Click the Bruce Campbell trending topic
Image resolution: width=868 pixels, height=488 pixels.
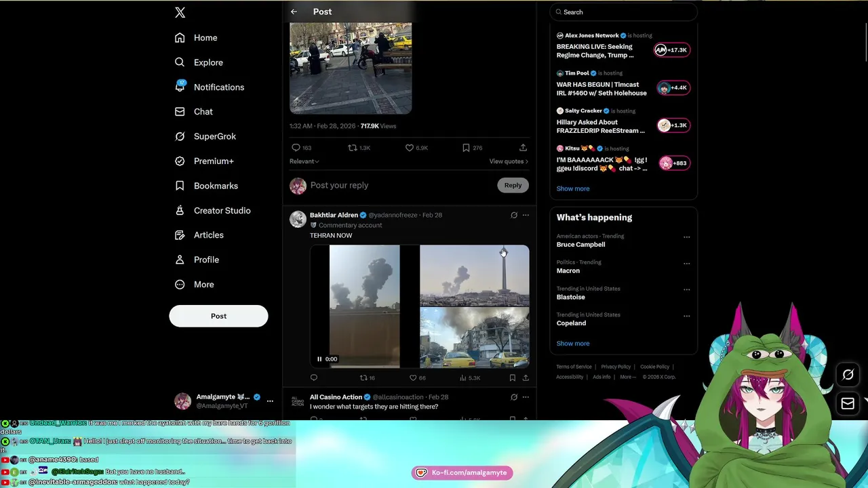coord(581,245)
